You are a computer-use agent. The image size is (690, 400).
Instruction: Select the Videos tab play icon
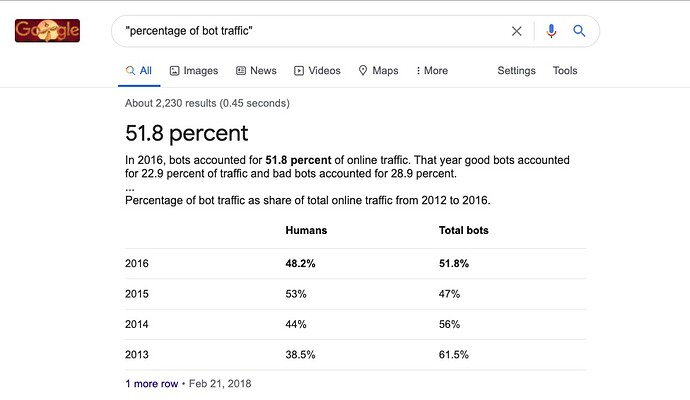click(x=299, y=70)
